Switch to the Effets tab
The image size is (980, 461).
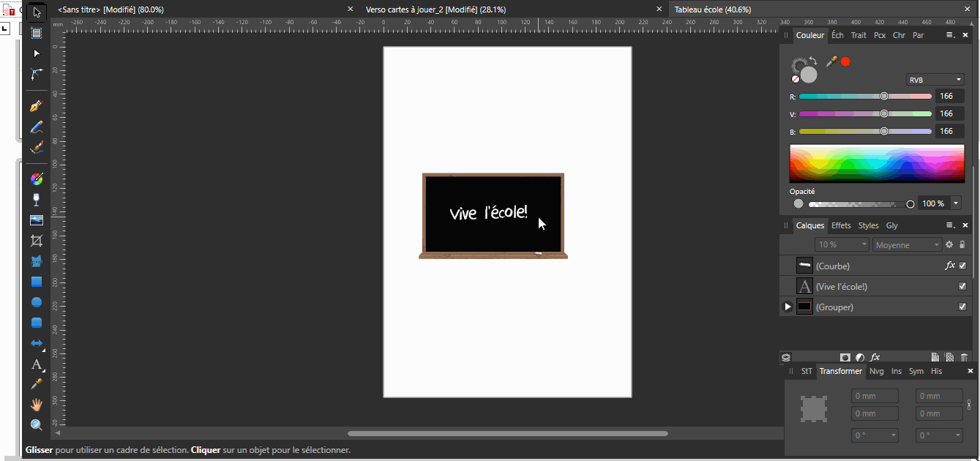[x=840, y=225]
